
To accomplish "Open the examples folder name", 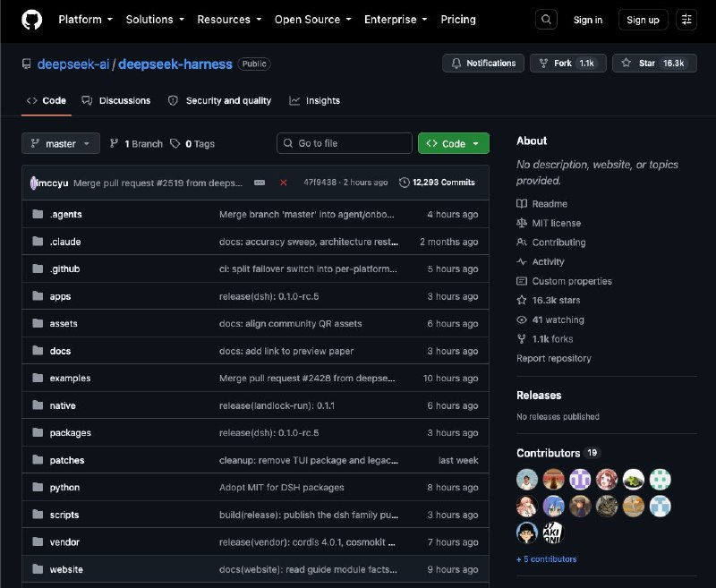I will click(x=70, y=378).
